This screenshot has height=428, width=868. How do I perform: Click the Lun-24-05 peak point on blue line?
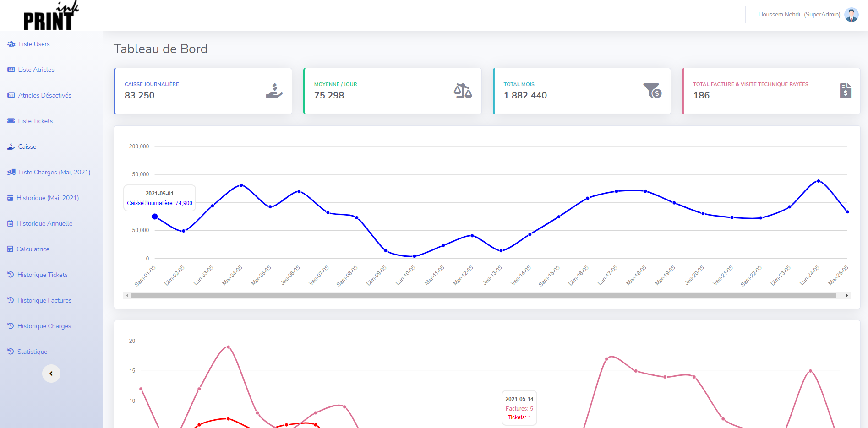coord(819,181)
